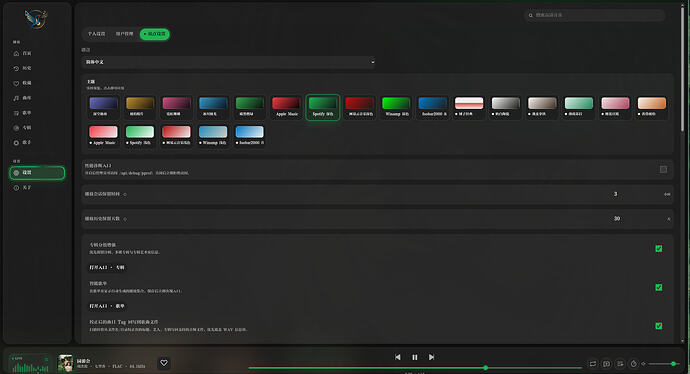Open the About page via the info icon
690x374 pixels.
(16, 188)
